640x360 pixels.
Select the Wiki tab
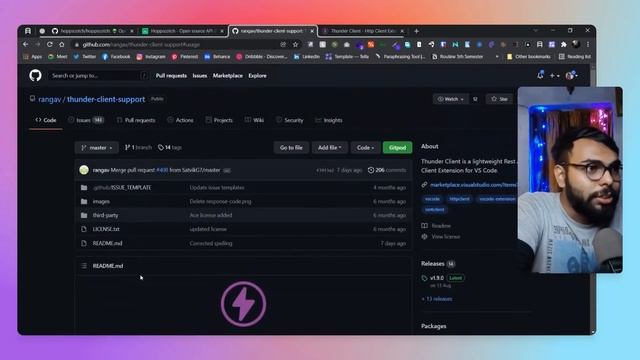[254, 120]
